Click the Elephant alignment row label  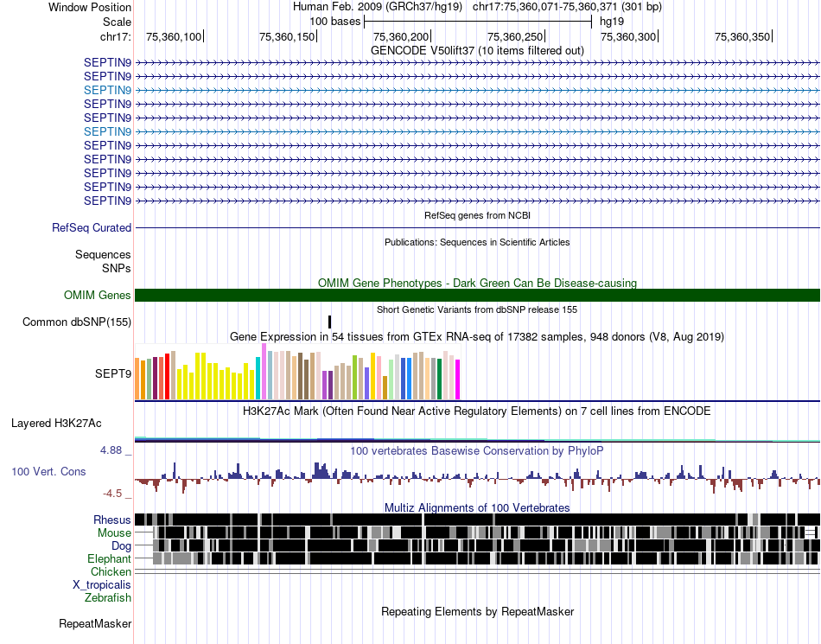(x=110, y=559)
